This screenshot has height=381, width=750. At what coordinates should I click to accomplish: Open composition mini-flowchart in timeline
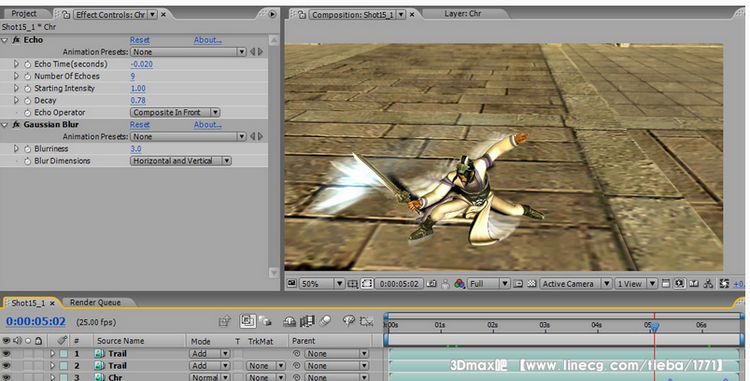(225, 321)
